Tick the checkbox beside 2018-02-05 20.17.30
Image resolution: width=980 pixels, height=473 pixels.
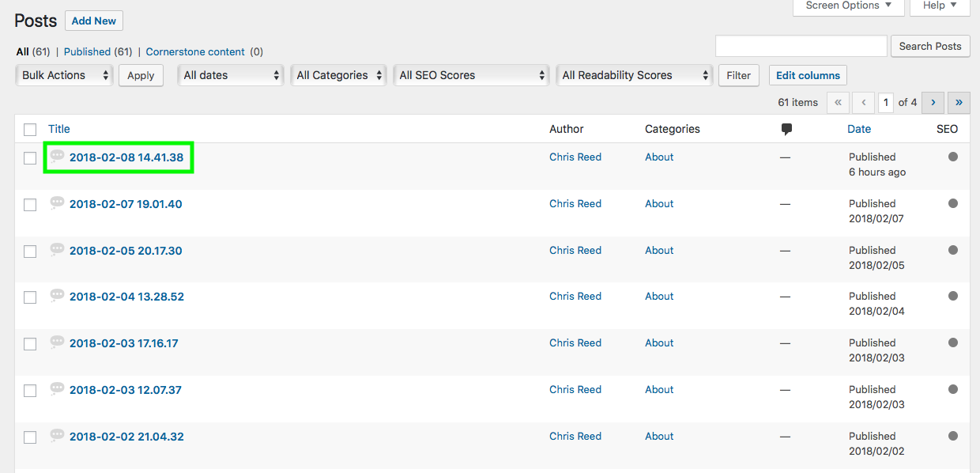[29, 250]
